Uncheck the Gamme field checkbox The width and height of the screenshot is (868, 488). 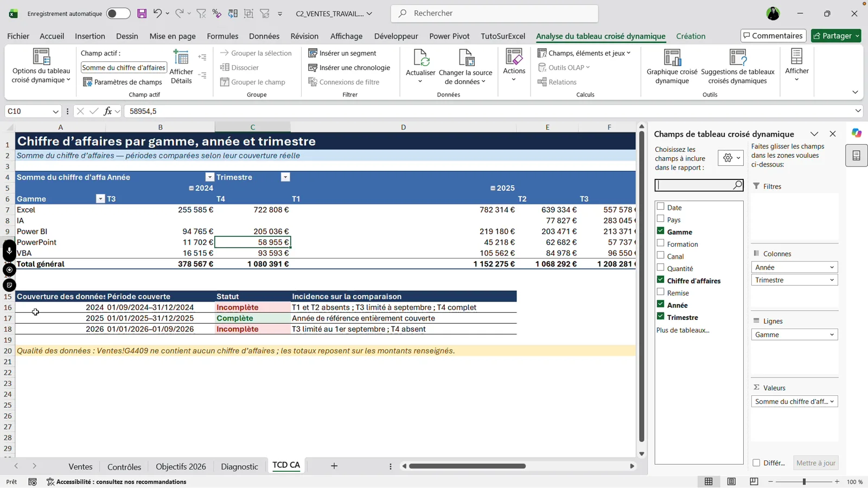tap(660, 231)
